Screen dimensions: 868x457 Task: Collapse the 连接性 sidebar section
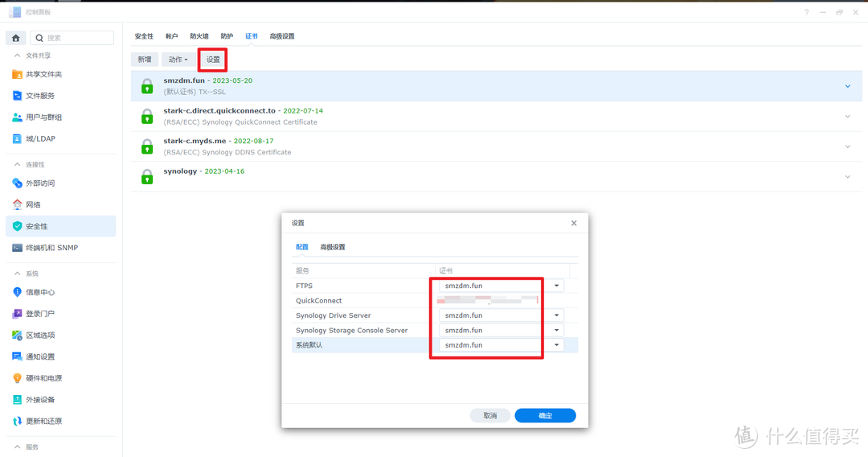17,164
